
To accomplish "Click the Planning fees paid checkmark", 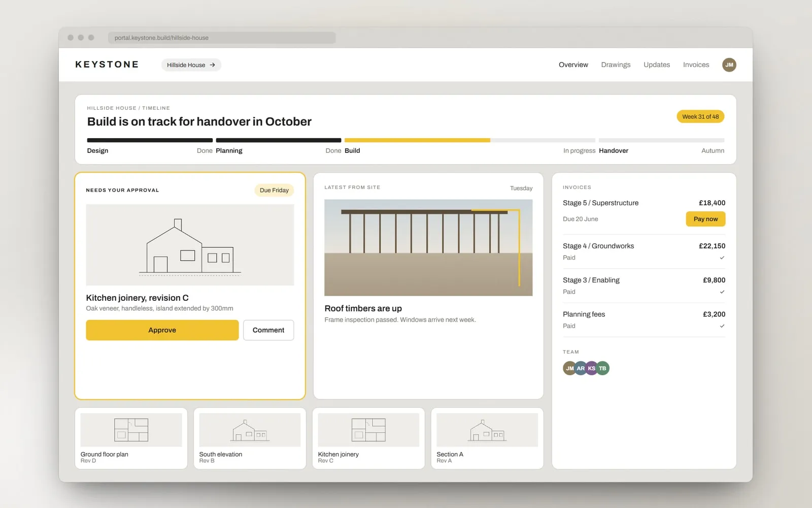I will pos(722,326).
